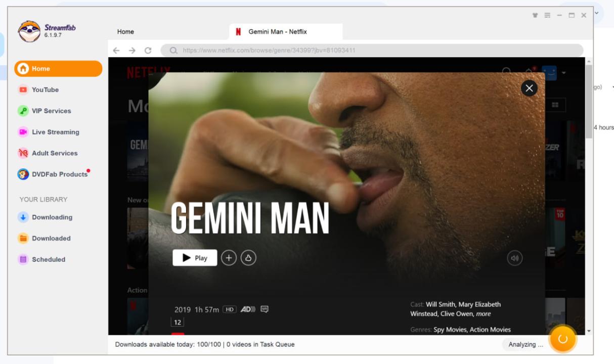Go back in the browser

[x=116, y=51]
